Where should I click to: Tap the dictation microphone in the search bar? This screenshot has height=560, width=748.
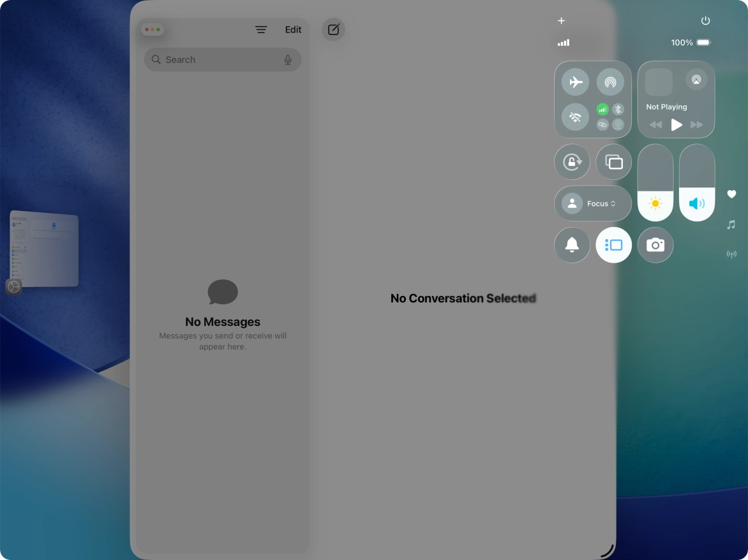pyautogui.click(x=288, y=59)
